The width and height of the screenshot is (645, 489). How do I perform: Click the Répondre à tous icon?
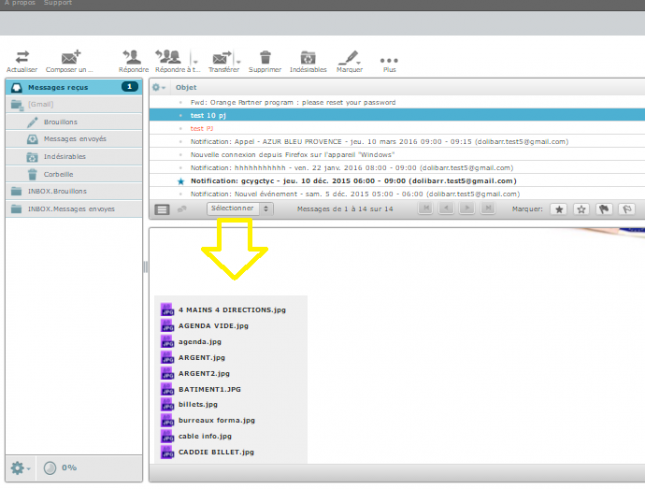(x=168, y=57)
